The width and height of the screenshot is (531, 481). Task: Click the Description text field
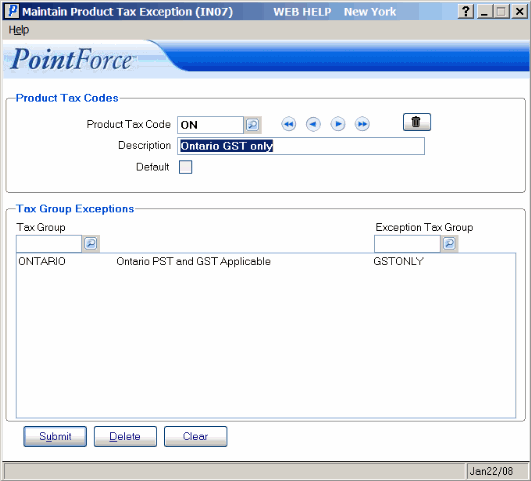tap(301, 146)
